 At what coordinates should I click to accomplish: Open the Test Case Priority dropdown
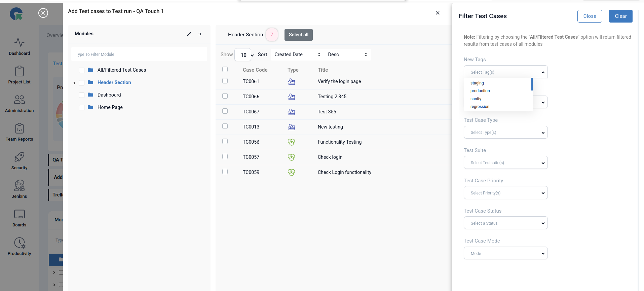[505, 193]
